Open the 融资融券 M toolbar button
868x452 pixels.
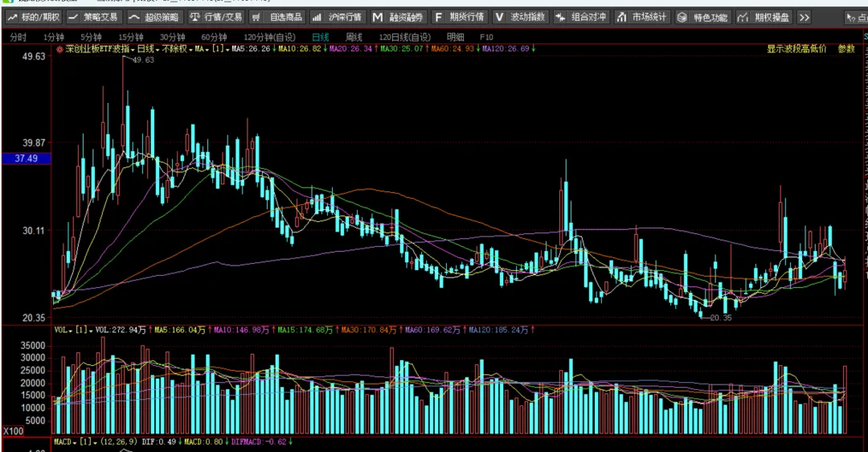click(x=398, y=17)
